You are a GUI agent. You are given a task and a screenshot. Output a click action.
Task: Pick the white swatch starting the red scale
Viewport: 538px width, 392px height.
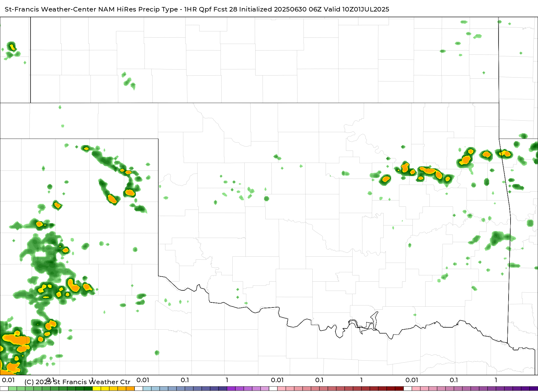[x=273, y=389]
